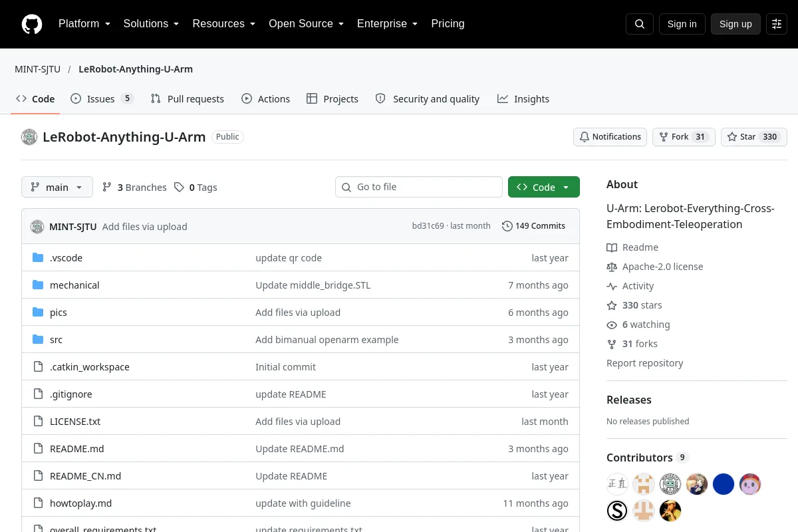Switch to the Security and quality tab
Screen dimensions: 798x532
pyautogui.click(x=428, y=99)
